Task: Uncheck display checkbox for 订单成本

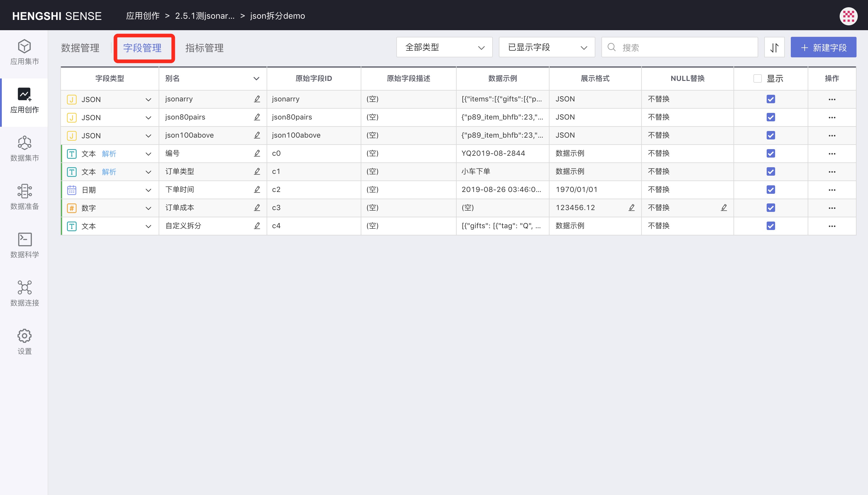Action: coord(771,208)
